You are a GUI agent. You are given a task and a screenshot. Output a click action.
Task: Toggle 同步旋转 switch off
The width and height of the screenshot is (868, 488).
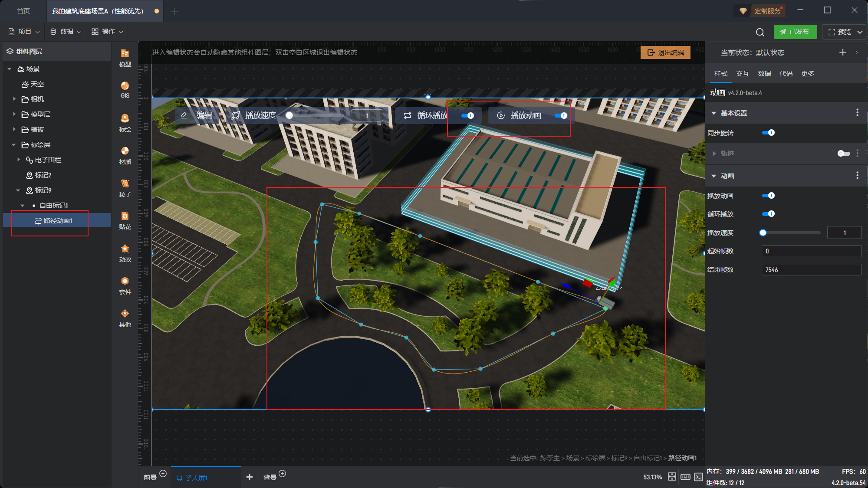coord(768,133)
